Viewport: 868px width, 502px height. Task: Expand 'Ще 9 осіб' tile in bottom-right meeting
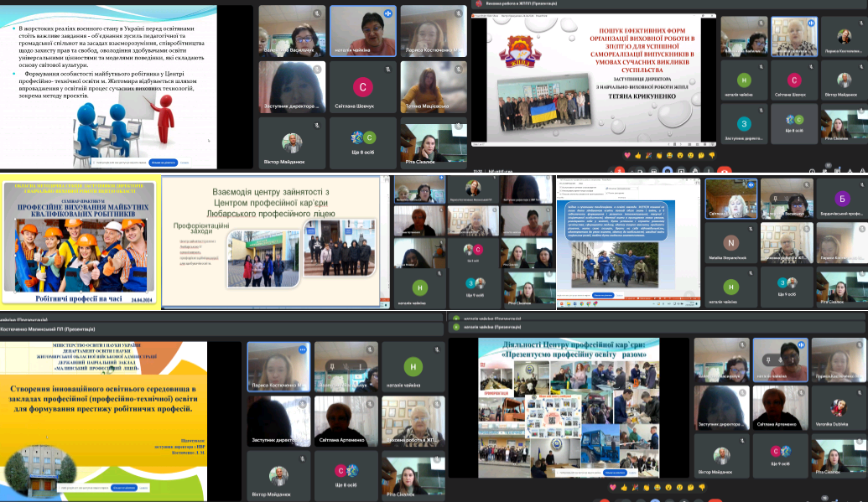tap(781, 456)
